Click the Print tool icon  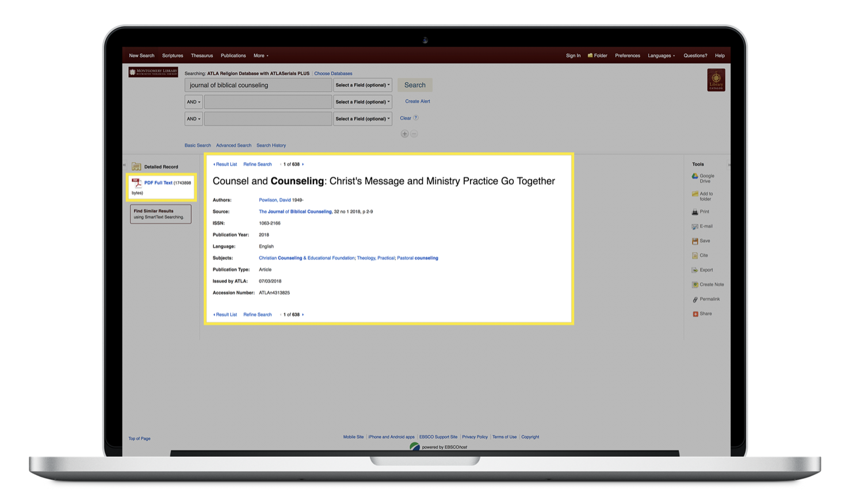695,212
